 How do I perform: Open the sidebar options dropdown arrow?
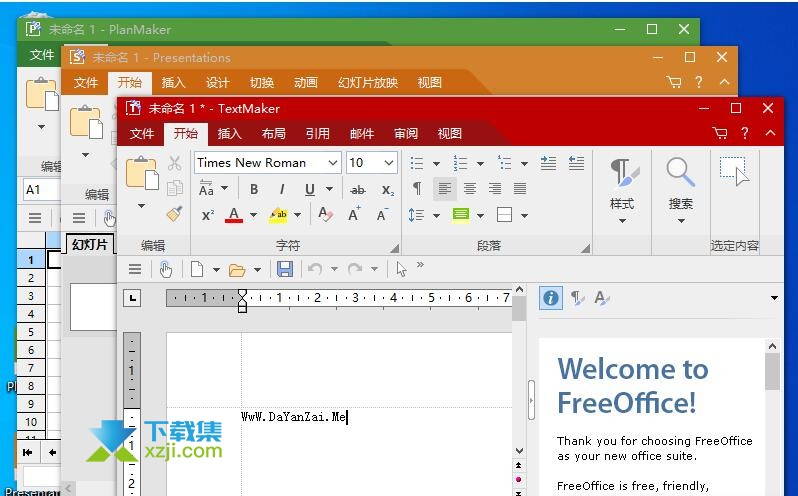774,298
